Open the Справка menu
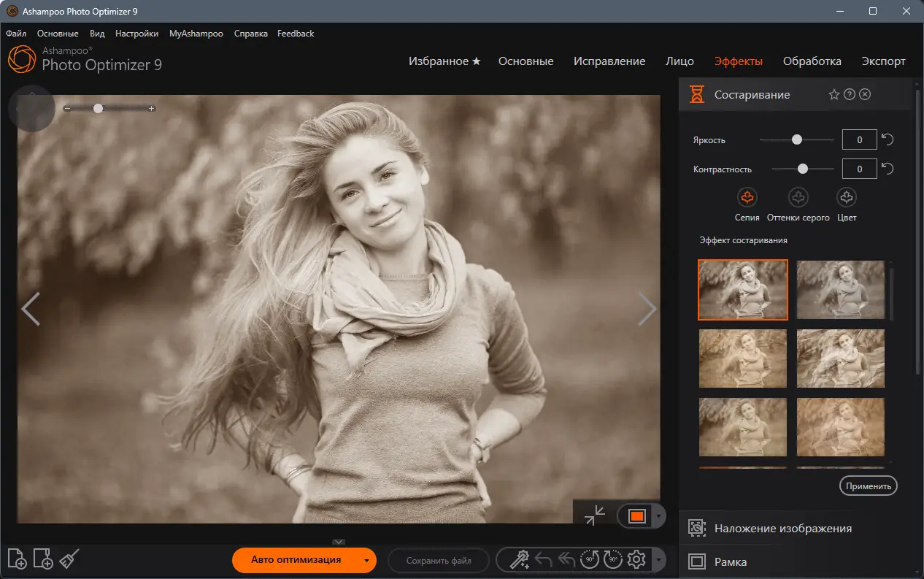 (x=251, y=34)
